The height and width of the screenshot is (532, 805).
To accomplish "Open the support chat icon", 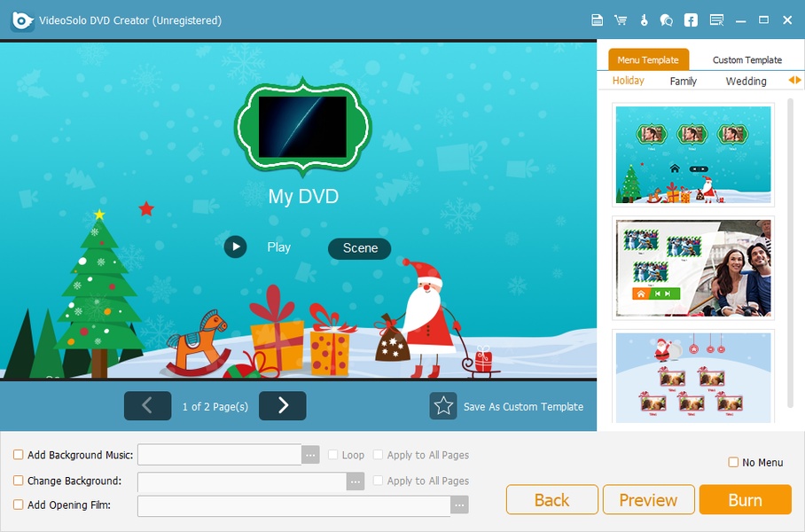I will click(x=667, y=20).
